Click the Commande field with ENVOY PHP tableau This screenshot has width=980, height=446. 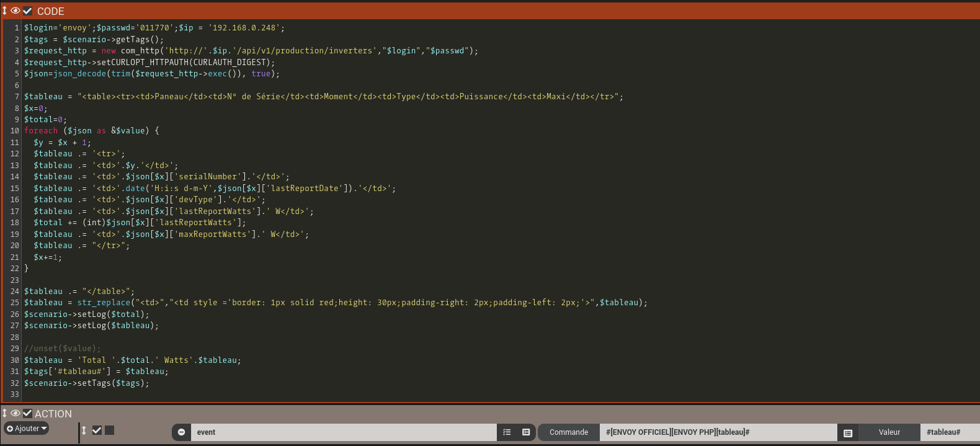[716, 432]
